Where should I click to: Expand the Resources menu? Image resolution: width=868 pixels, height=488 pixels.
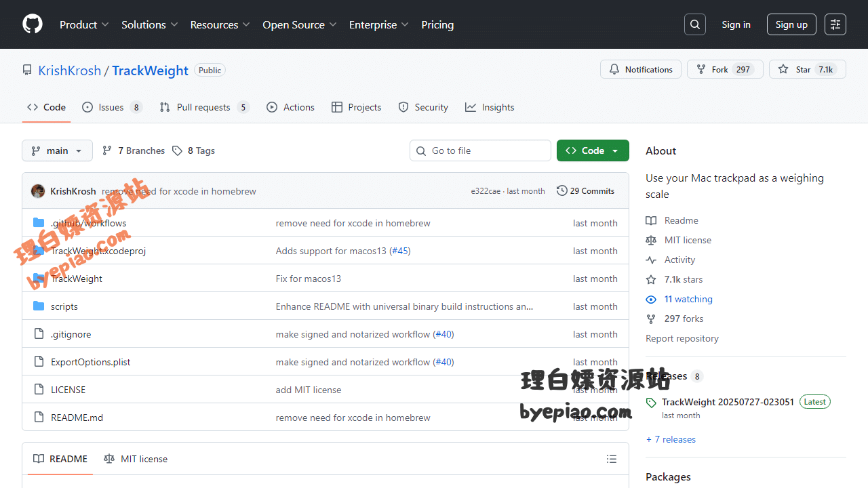click(220, 24)
